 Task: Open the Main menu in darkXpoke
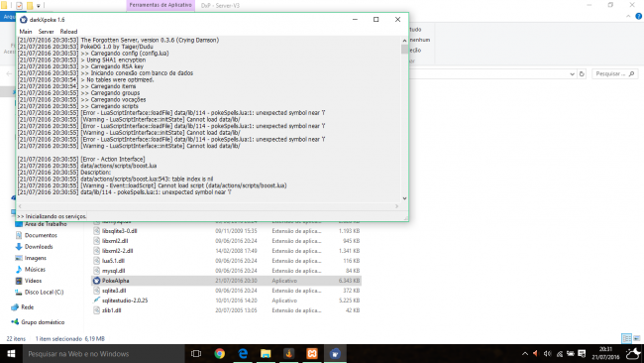(26, 32)
